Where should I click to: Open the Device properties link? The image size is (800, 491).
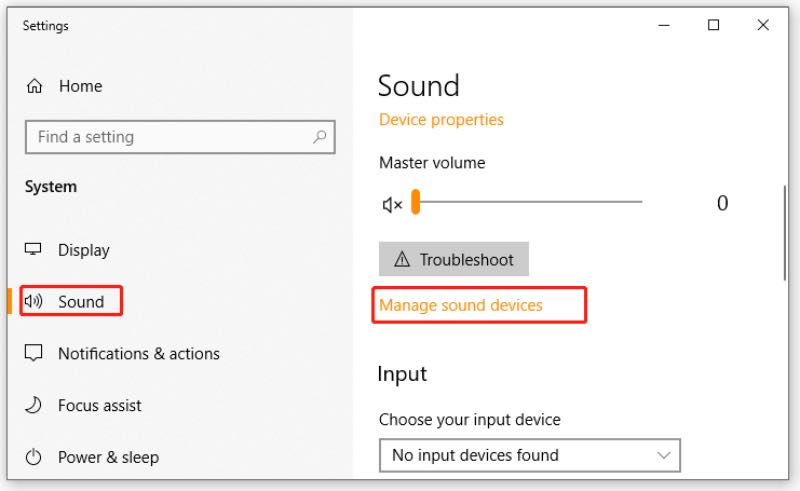[441, 120]
